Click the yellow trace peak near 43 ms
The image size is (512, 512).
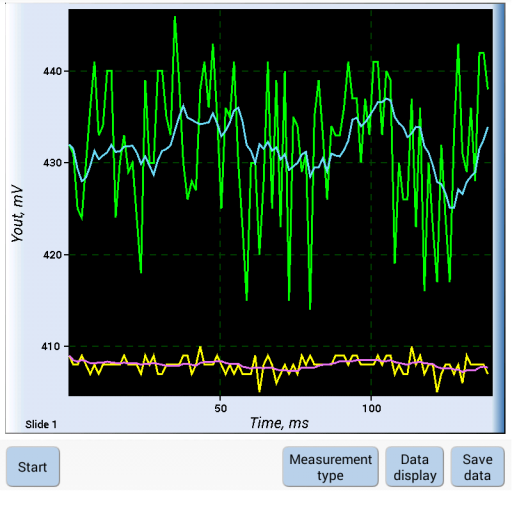coord(200,347)
